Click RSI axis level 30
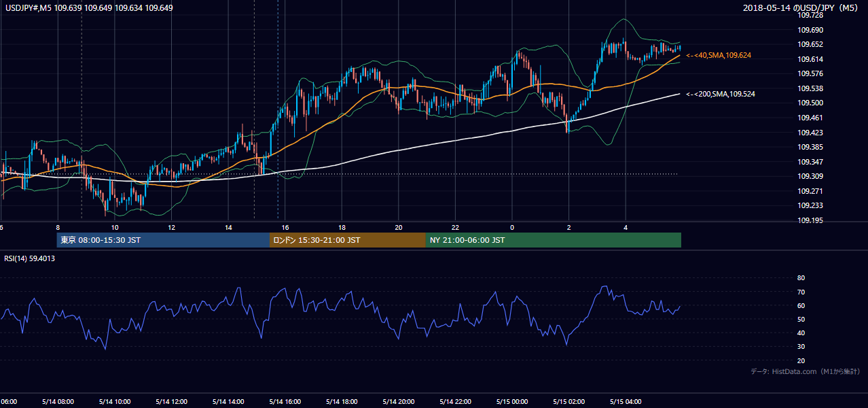The height and width of the screenshot is (408, 868). [x=801, y=347]
